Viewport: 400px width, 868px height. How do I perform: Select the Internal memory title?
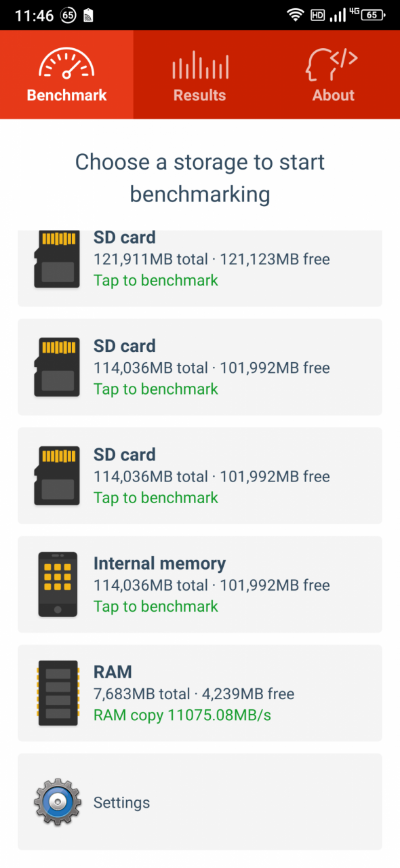pyautogui.click(x=159, y=564)
